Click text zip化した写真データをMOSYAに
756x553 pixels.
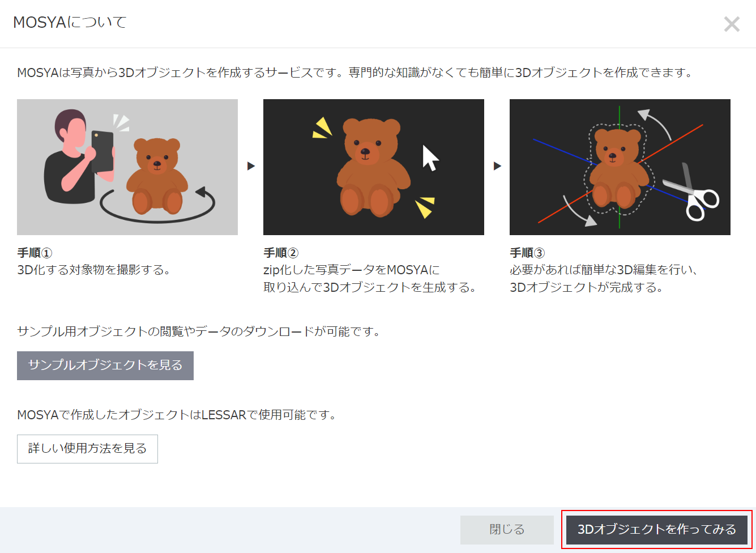[352, 270]
